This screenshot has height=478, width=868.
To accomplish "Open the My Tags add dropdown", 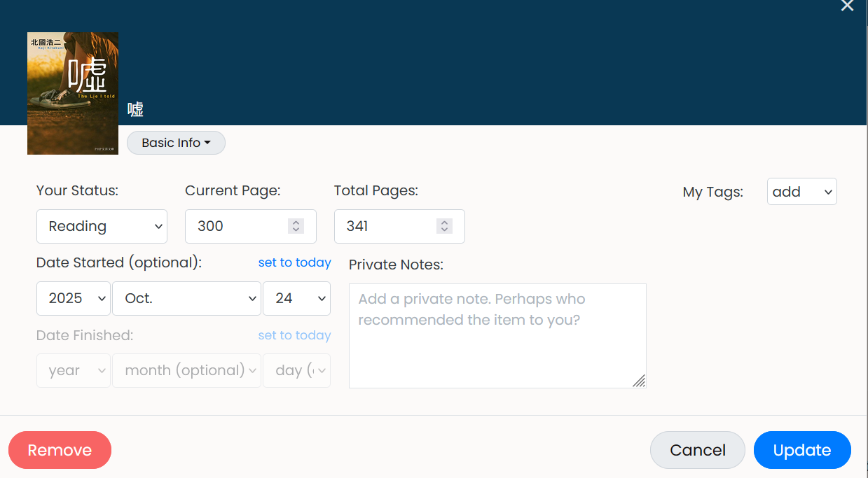I will (801, 192).
